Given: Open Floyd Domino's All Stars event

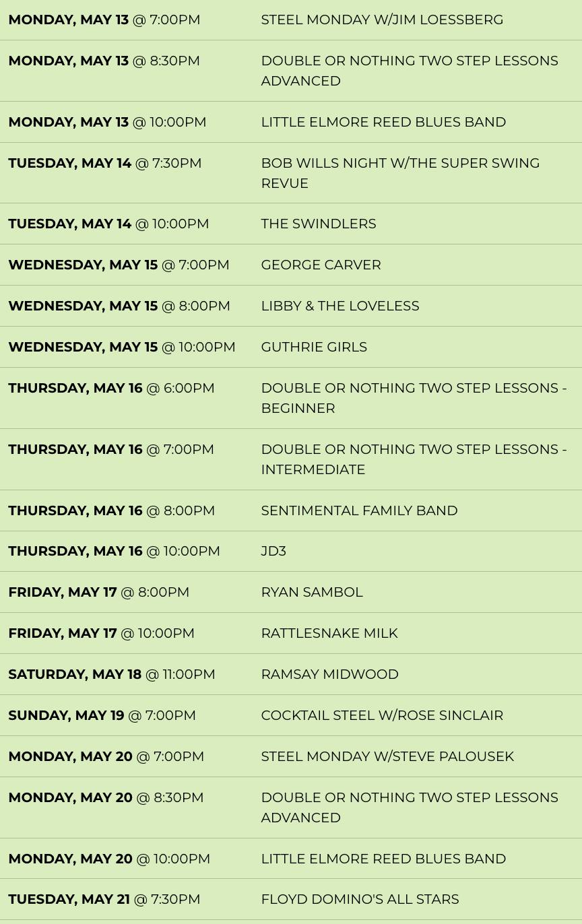Looking at the screenshot, I should 360,899.
